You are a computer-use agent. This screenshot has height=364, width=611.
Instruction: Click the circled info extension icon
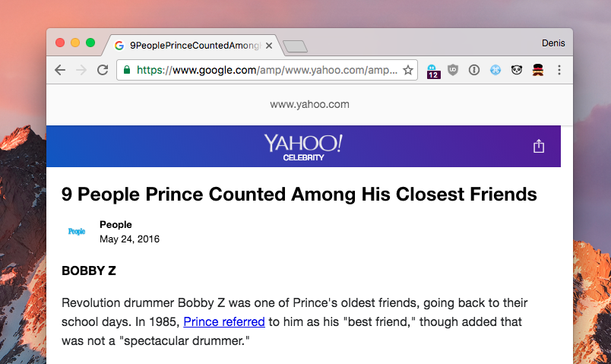click(474, 70)
